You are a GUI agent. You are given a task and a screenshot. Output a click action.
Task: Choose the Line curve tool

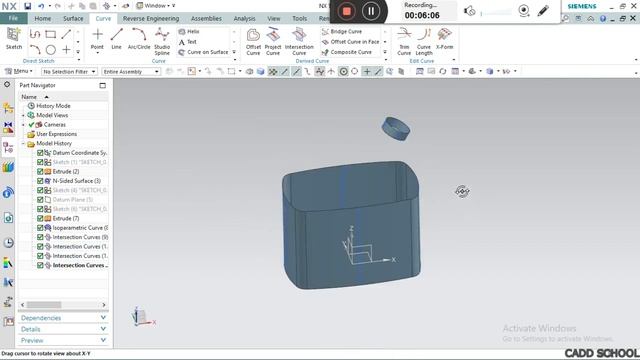tap(116, 39)
